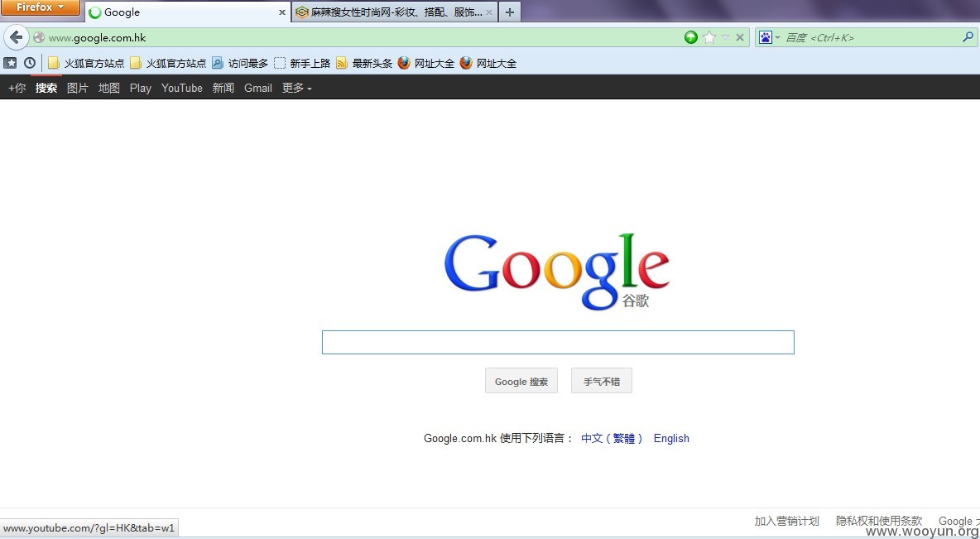Bookmark this page with the star icon
This screenshot has height=539, width=980.
pyautogui.click(x=709, y=37)
